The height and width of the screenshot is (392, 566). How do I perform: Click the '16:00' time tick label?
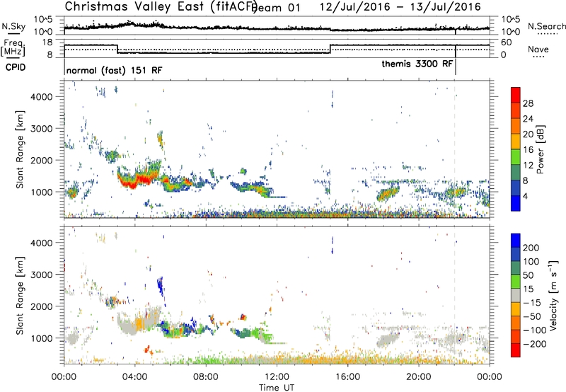[x=347, y=376]
